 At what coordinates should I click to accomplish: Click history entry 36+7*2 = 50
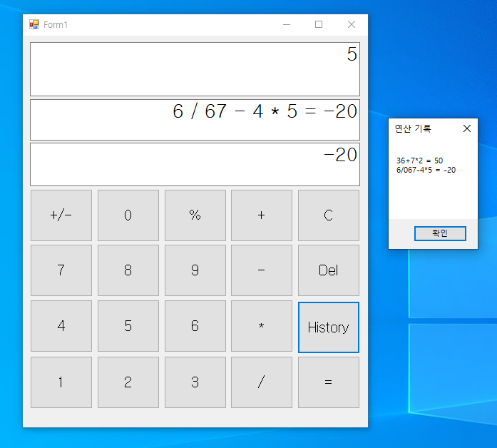pyautogui.click(x=420, y=161)
